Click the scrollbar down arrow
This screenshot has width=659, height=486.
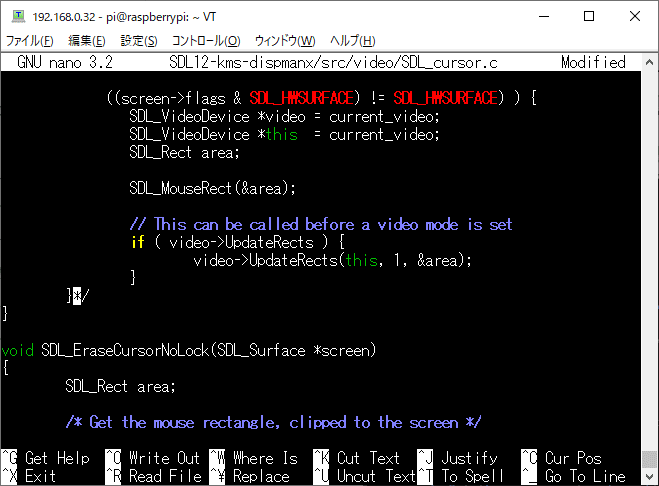[649, 477]
